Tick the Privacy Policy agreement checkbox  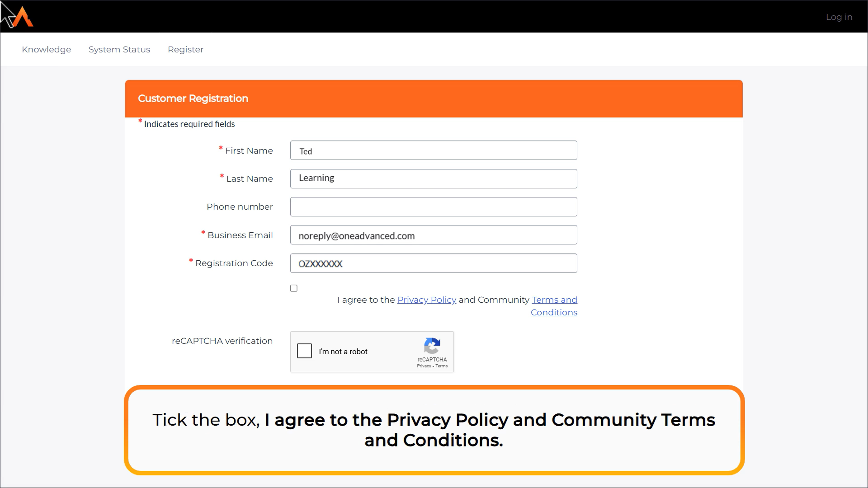tap(294, 288)
